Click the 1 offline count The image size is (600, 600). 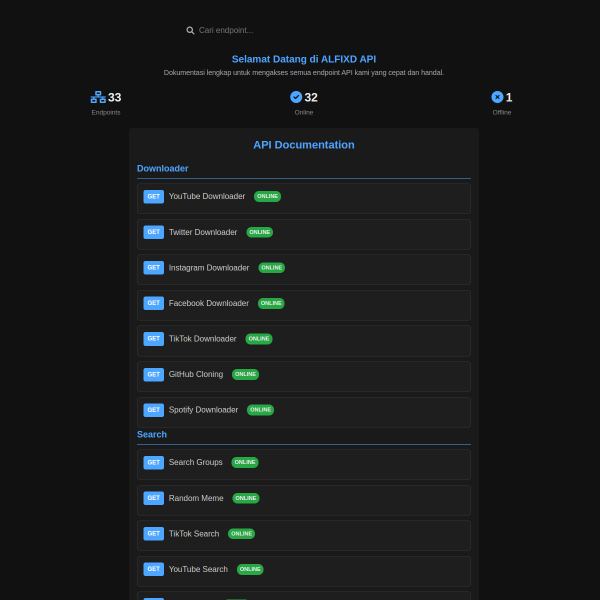(x=509, y=98)
